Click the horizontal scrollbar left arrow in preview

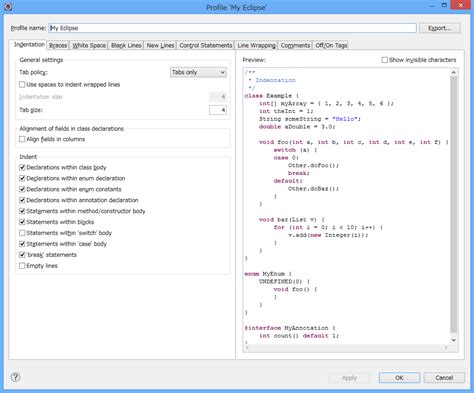click(x=247, y=348)
